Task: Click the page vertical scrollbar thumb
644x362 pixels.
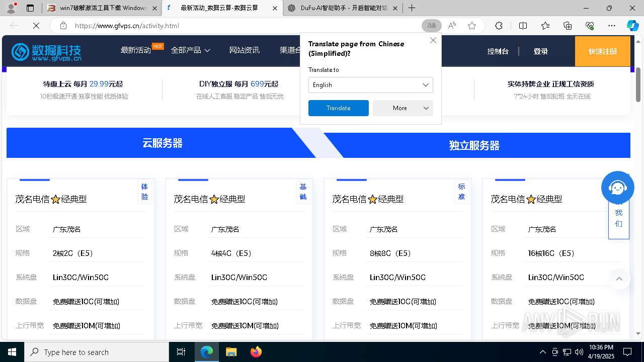Action: click(638, 84)
